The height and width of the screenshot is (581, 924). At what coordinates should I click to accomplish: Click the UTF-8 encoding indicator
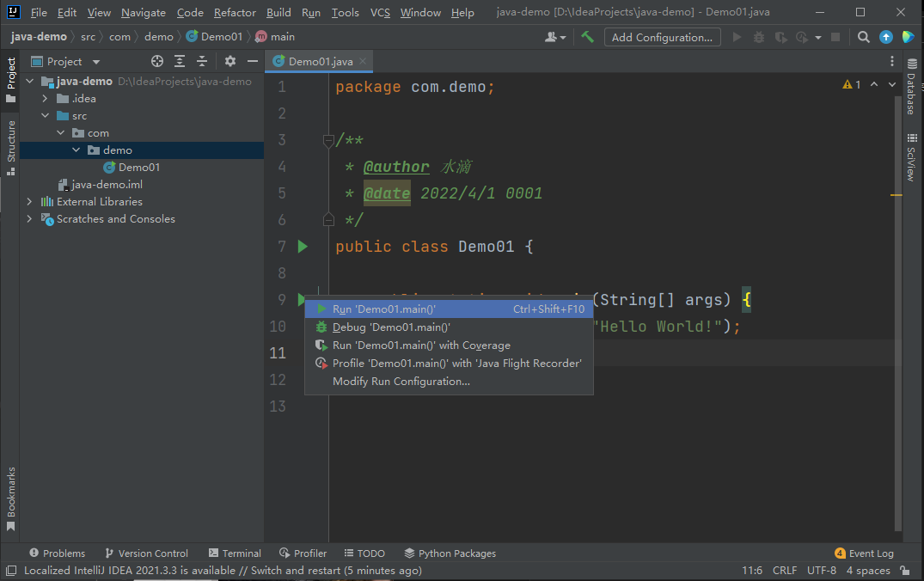point(822,571)
